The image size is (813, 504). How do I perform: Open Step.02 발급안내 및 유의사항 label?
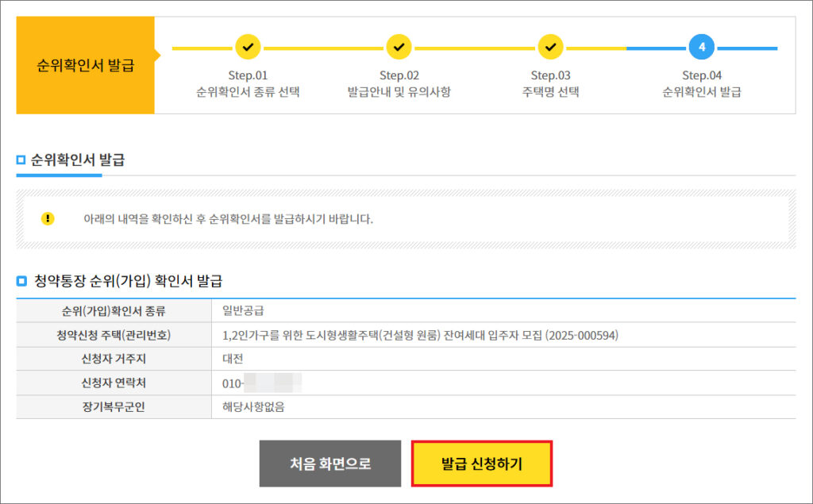pyautogui.click(x=399, y=83)
